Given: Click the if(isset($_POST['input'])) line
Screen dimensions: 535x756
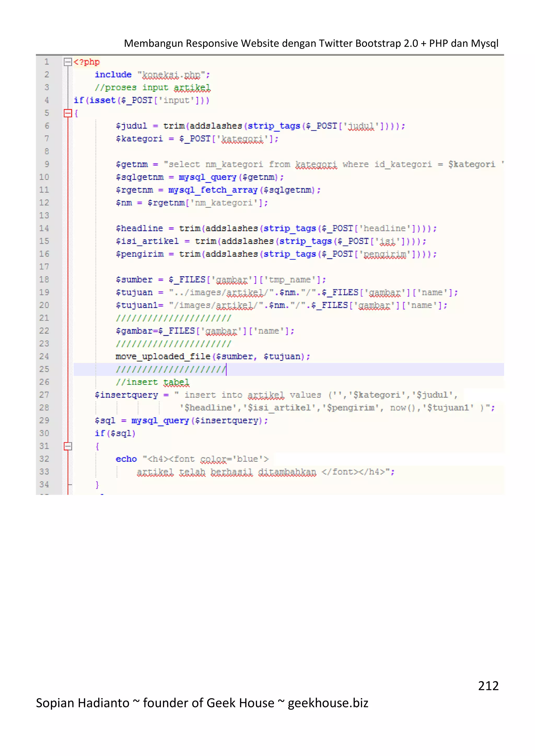Looking at the screenshot, I should [x=141, y=101].
